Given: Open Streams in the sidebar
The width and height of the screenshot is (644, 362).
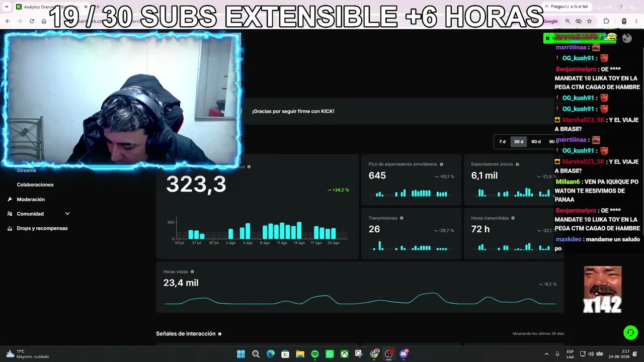Looking at the screenshot, I should pyautogui.click(x=27, y=170).
